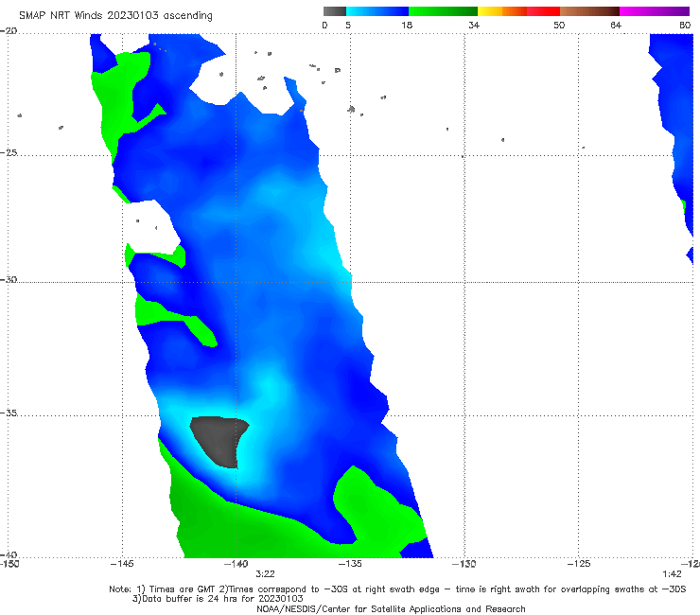Click the 'Data buffer is 24 hrs' note
Image resolution: width=700 pixels, height=615 pixels.
click(x=218, y=599)
